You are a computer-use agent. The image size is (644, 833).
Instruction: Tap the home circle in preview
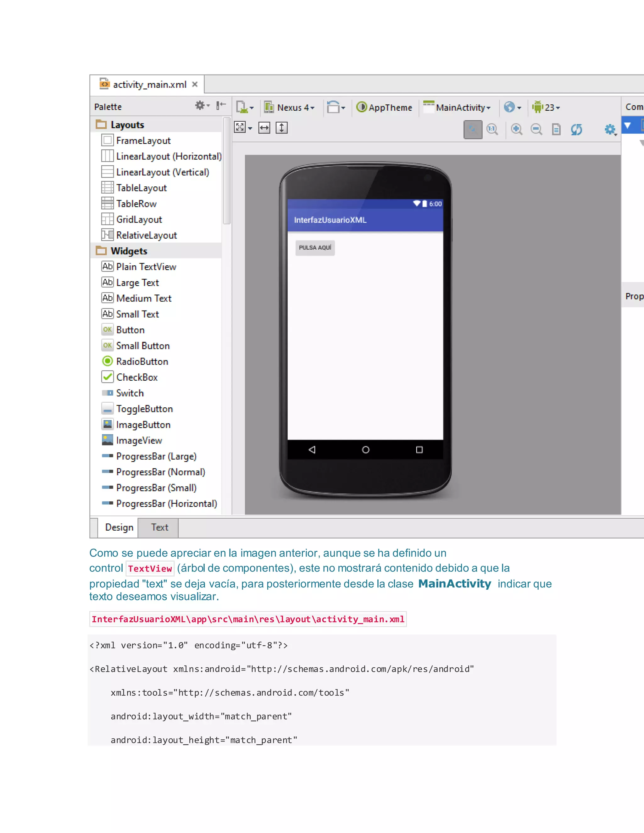click(365, 450)
